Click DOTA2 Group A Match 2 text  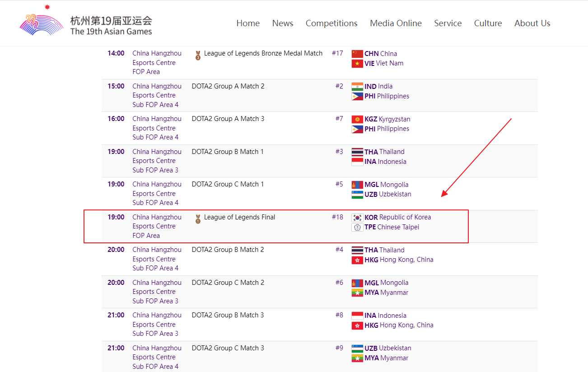click(x=228, y=86)
